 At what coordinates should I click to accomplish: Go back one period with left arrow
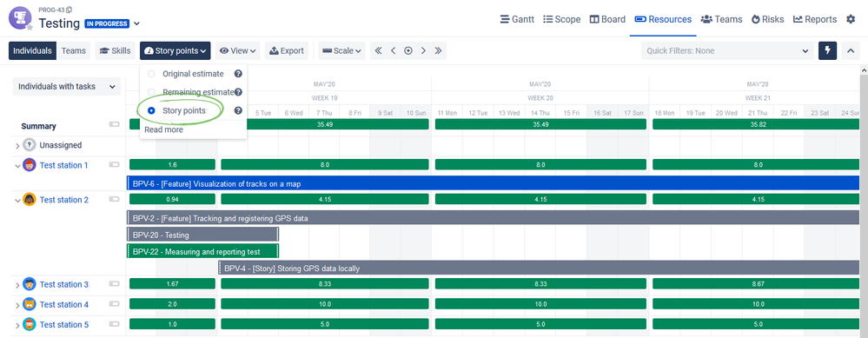[x=393, y=51]
